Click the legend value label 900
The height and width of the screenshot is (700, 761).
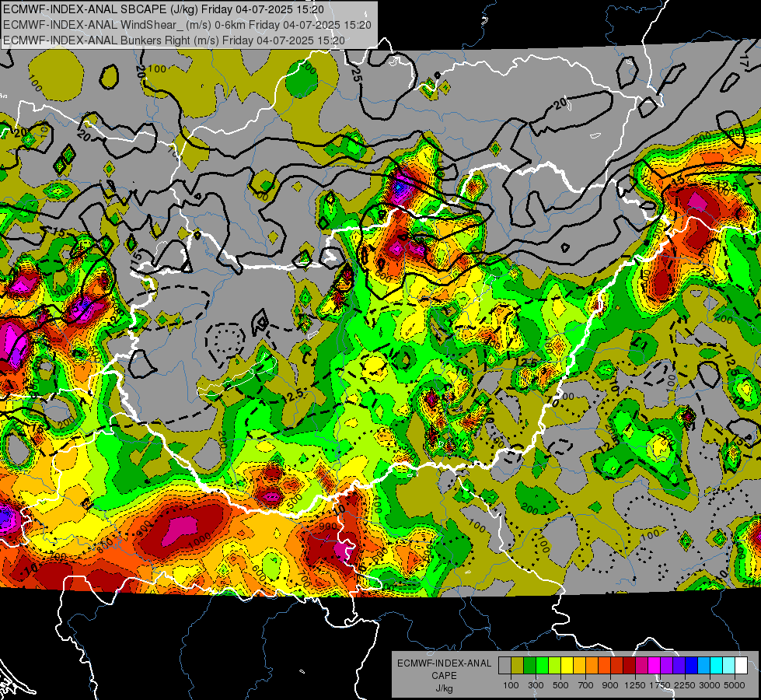pyautogui.click(x=610, y=685)
